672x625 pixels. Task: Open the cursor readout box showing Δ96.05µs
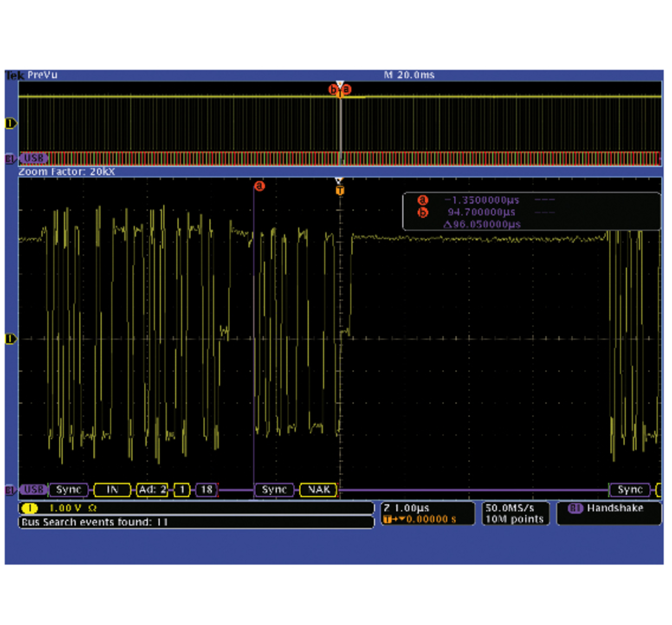tap(531, 212)
